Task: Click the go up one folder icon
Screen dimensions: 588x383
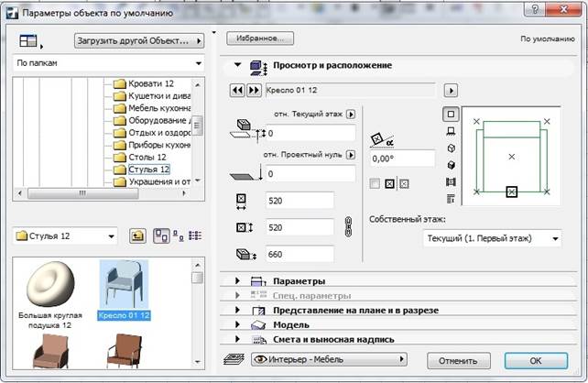Action: 136,236
